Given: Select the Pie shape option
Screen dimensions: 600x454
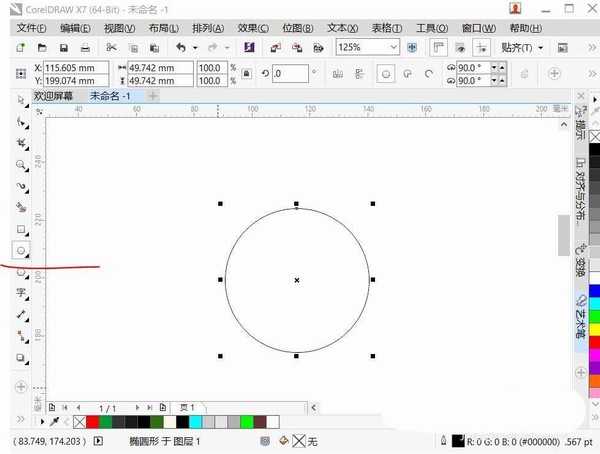Looking at the screenshot, I should point(409,73).
